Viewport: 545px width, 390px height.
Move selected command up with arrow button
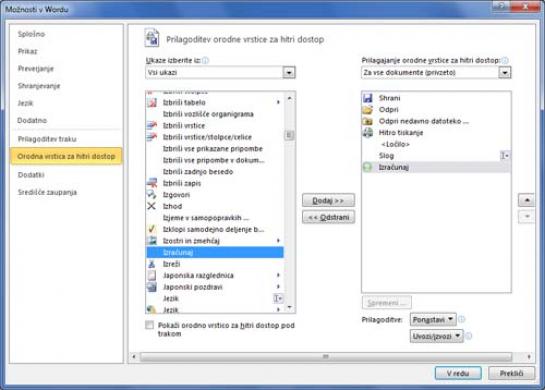coord(527,200)
